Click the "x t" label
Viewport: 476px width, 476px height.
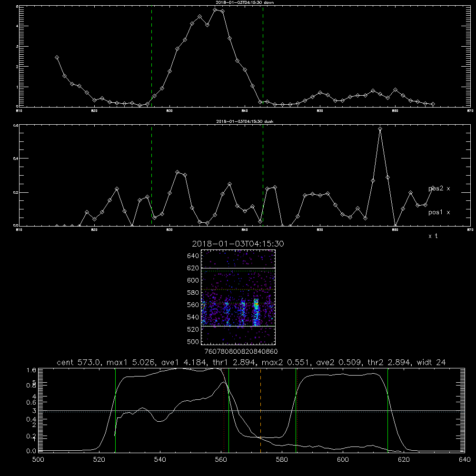[x=433, y=236]
